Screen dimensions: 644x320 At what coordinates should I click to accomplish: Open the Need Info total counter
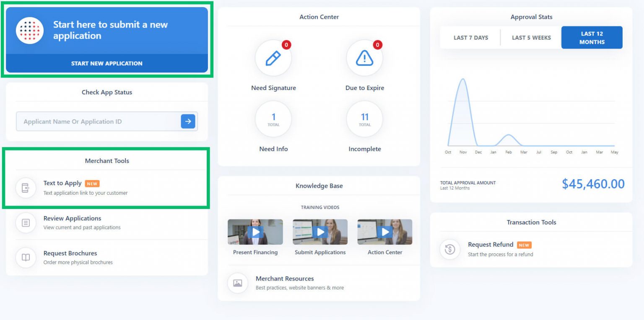tap(273, 119)
